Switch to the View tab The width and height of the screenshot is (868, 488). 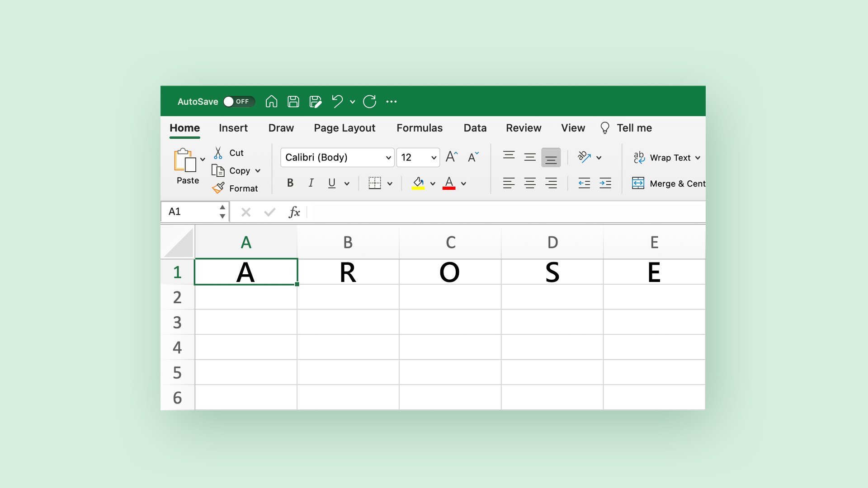pos(573,128)
